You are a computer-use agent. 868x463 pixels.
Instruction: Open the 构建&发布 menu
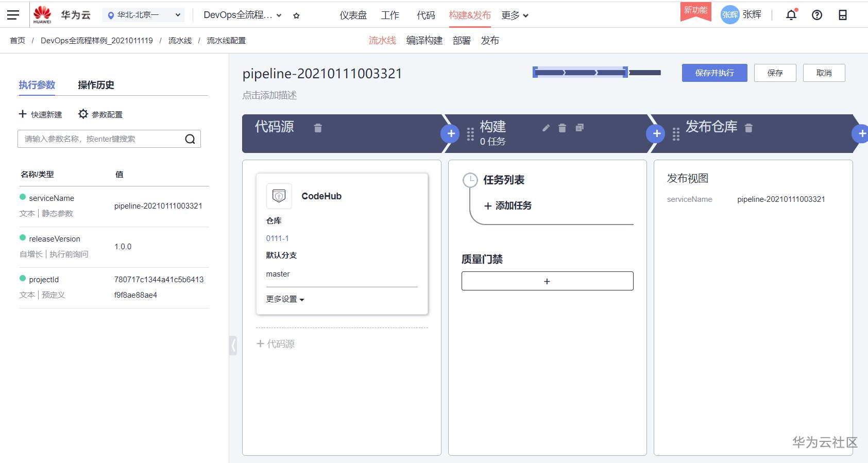470,15
